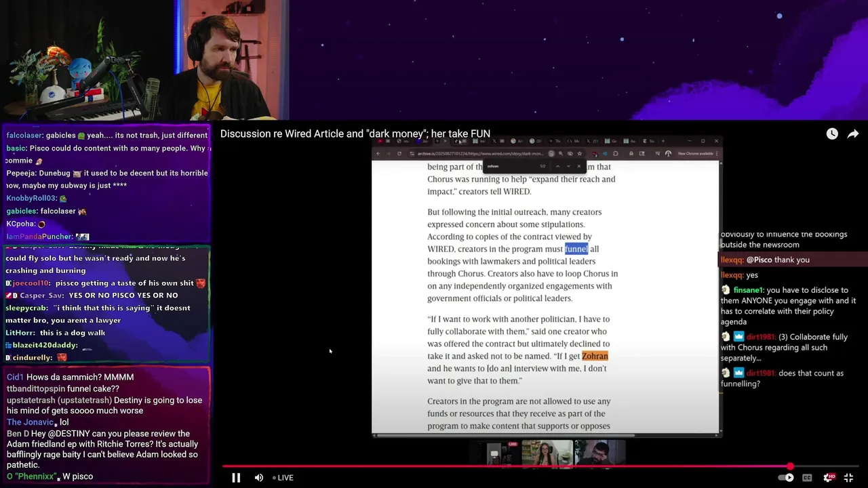The image size is (868, 488).
Task: Click the red progress bar scrubber
Action: coord(790,466)
